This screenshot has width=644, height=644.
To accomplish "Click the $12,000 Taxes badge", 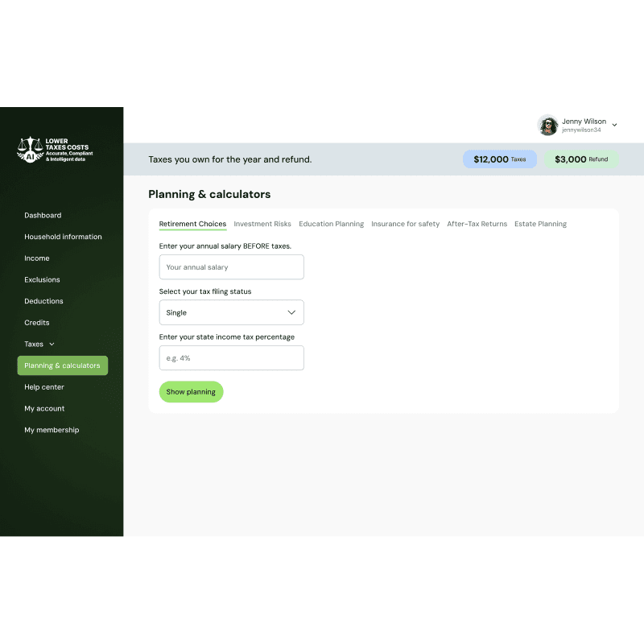I will coord(500,159).
